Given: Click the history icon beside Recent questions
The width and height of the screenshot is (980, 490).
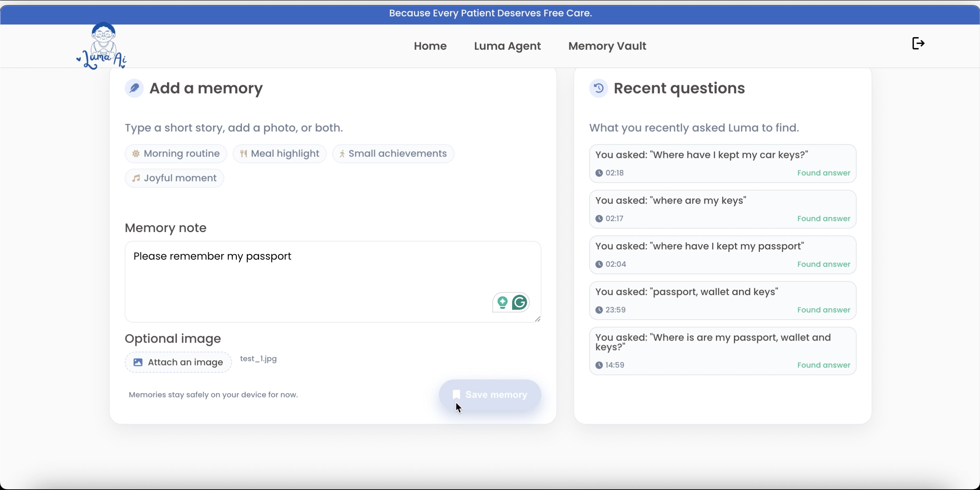Looking at the screenshot, I should pos(599,88).
